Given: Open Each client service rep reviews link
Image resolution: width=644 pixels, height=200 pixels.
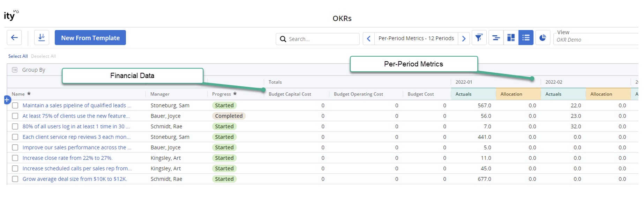Looking at the screenshot, I should [76, 137].
